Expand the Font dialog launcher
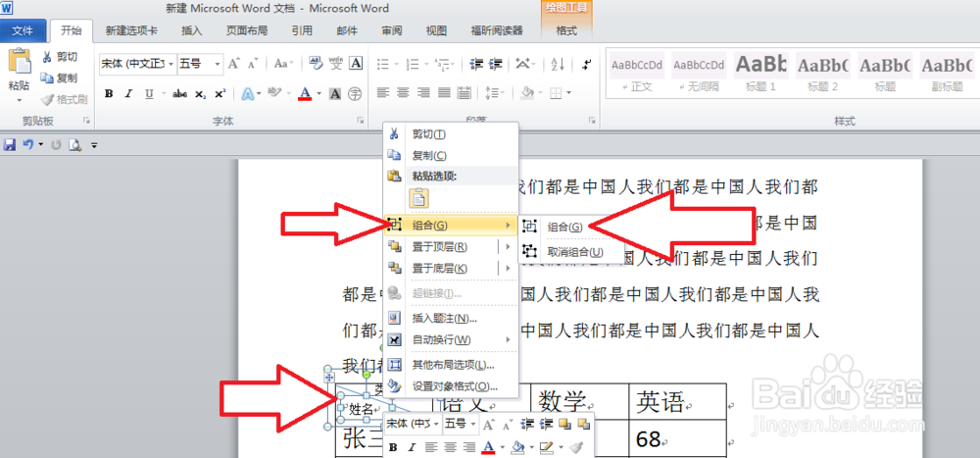980x458 pixels. point(360,120)
